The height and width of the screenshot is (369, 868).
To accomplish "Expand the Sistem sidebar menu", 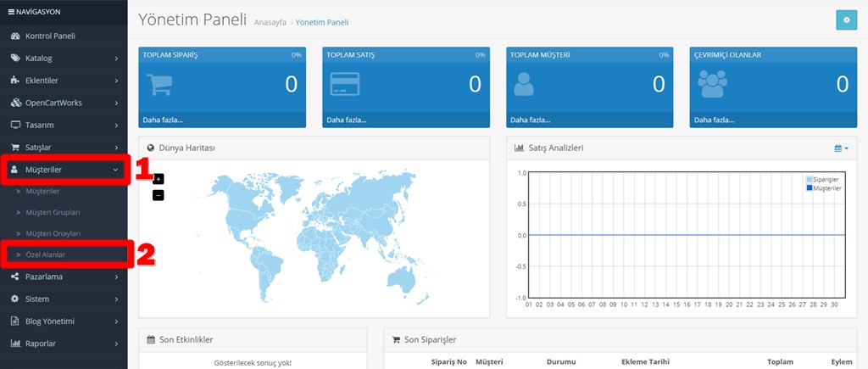I will (64, 299).
